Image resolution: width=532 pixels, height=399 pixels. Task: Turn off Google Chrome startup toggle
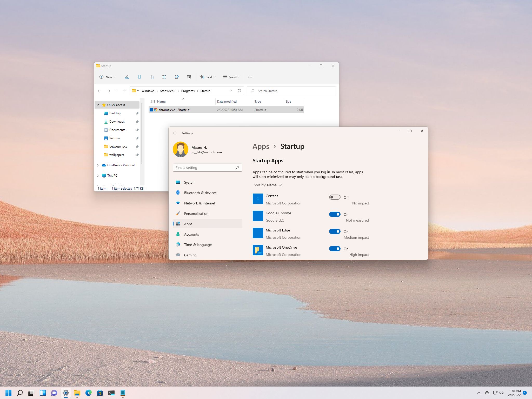coord(335,214)
